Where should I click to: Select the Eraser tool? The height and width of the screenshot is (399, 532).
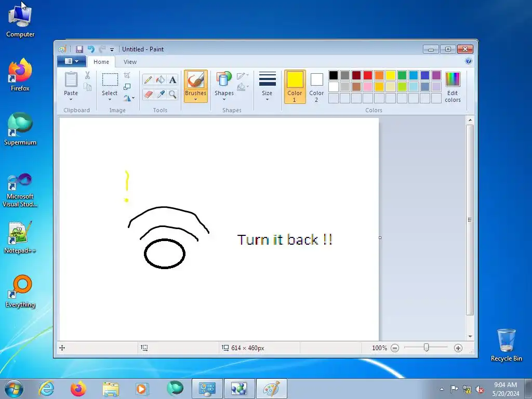(148, 94)
